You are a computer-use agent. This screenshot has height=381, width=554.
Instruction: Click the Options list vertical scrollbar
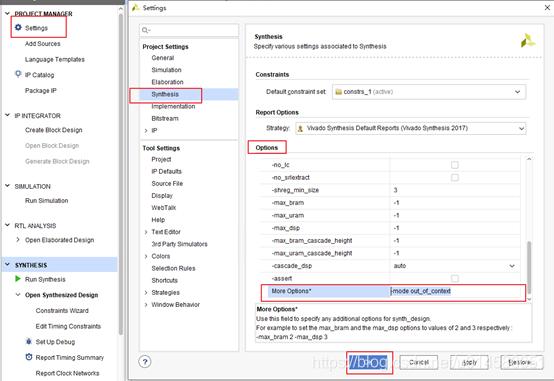529,267
